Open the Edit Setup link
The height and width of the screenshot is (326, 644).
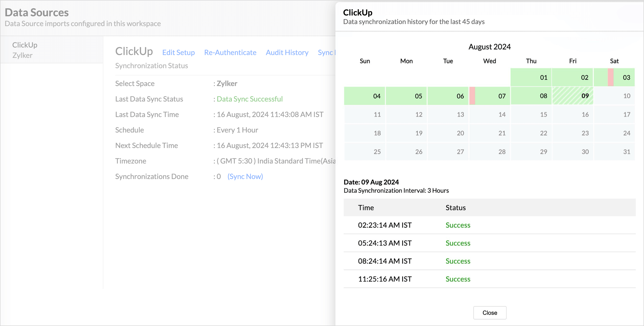point(178,52)
